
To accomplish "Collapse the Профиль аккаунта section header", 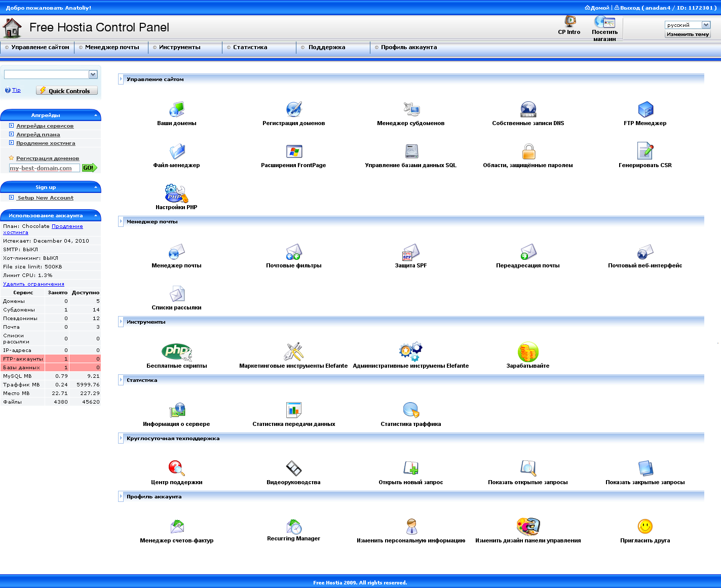I will 121,496.
